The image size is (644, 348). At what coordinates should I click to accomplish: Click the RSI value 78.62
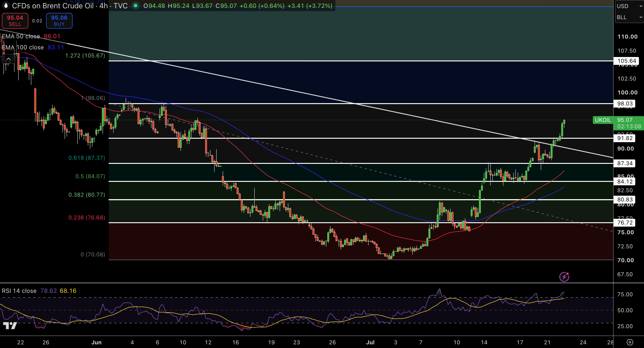click(48, 291)
